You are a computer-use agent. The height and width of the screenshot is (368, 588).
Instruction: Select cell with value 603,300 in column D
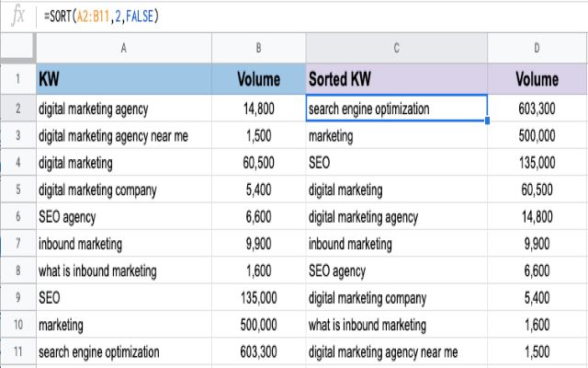pyautogui.click(x=537, y=109)
